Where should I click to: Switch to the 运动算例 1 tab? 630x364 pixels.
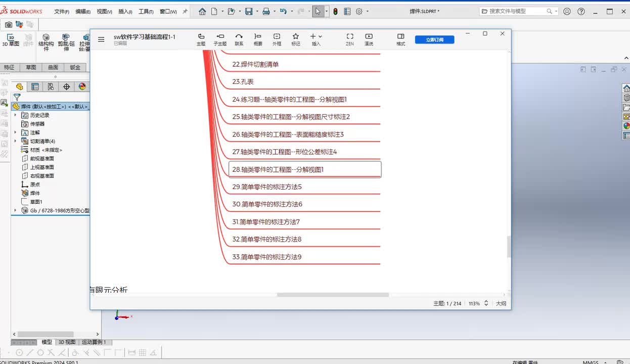click(x=94, y=342)
